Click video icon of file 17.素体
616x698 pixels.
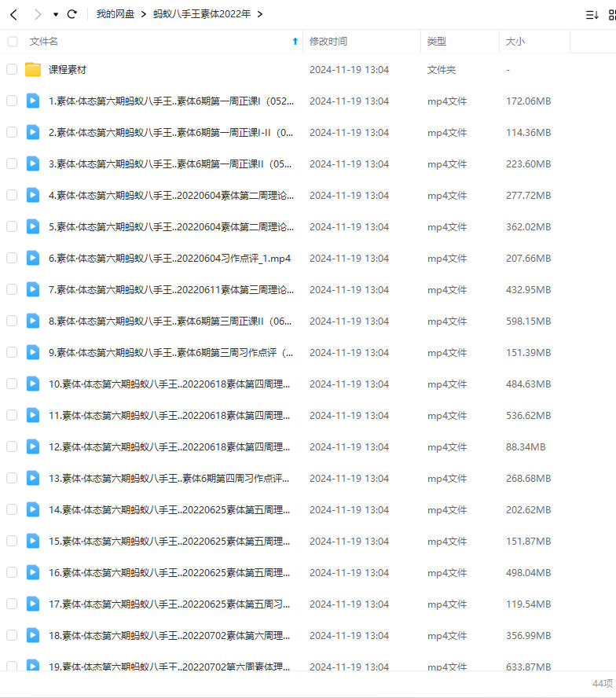point(33,604)
